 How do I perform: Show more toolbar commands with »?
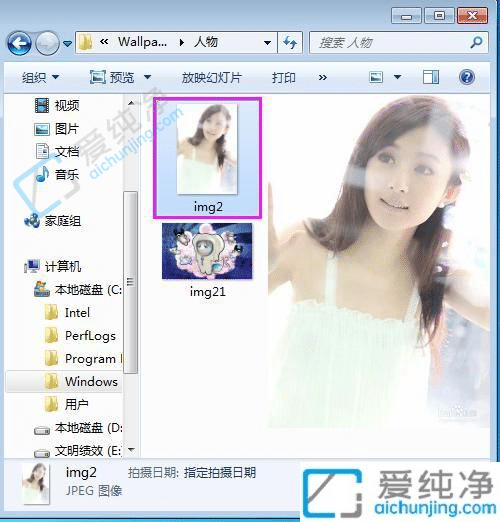tap(322, 78)
